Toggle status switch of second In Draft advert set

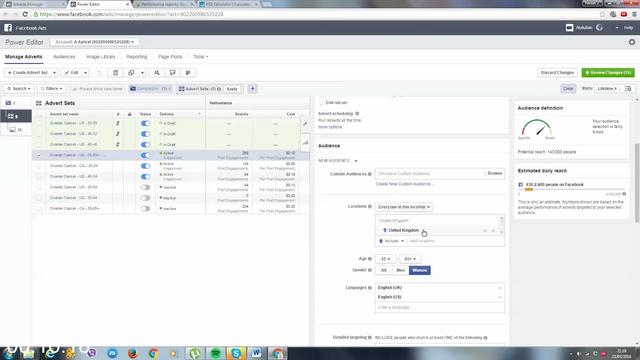(x=145, y=134)
